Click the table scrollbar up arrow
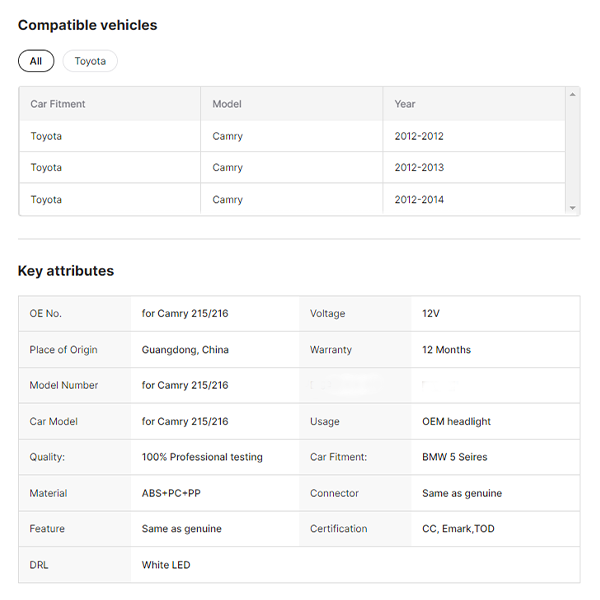This screenshot has width=600, height=600. pos(573,94)
